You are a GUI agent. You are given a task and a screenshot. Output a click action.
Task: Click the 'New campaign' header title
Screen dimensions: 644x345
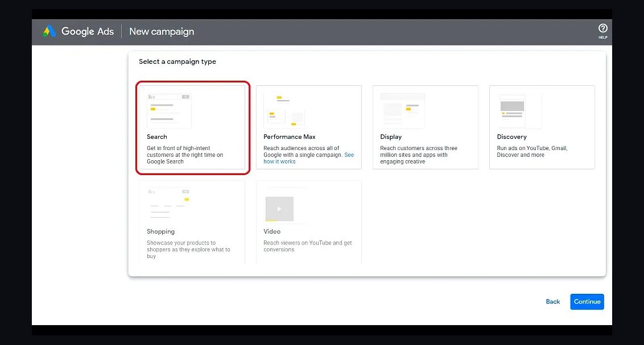(162, 32)
